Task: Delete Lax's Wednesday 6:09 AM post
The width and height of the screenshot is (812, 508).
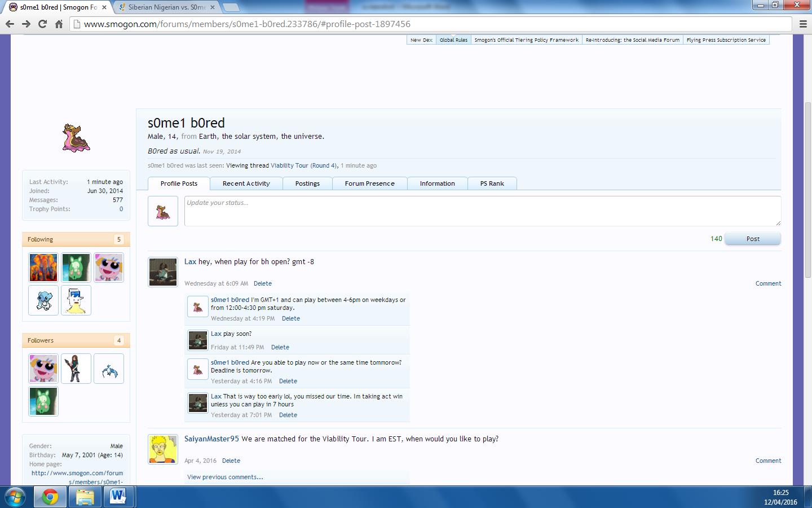Action: click(x=263, y=283)
